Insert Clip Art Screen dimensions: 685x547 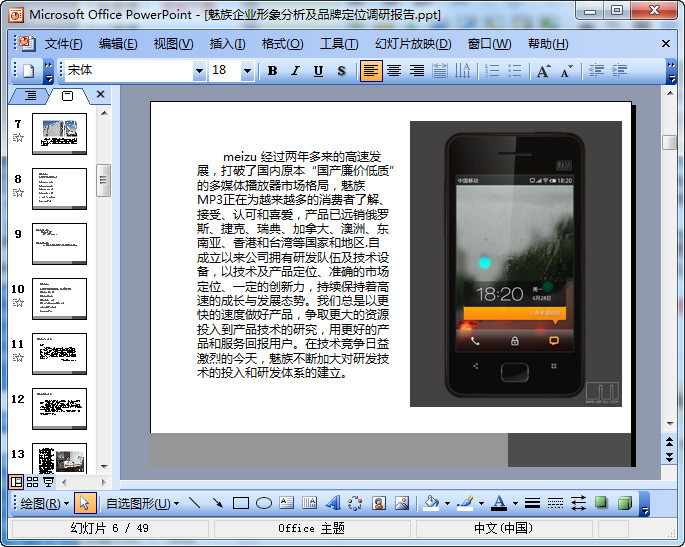point(379,503)
